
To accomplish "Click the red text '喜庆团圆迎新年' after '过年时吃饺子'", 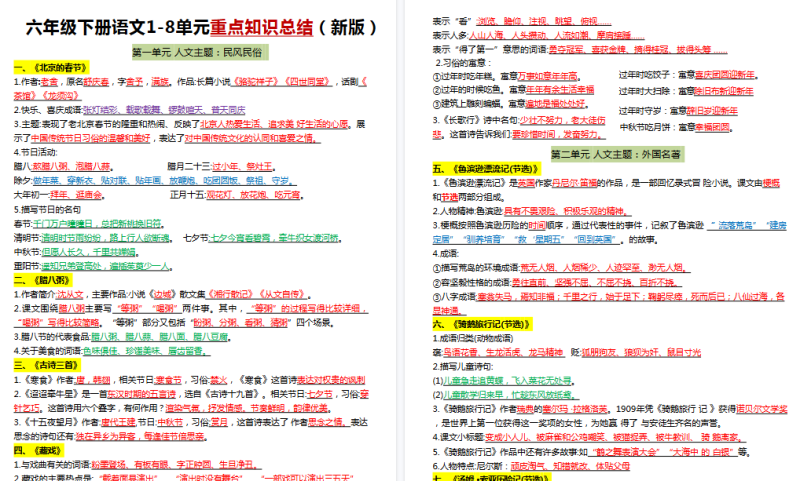I will click(x=724, y=75).
